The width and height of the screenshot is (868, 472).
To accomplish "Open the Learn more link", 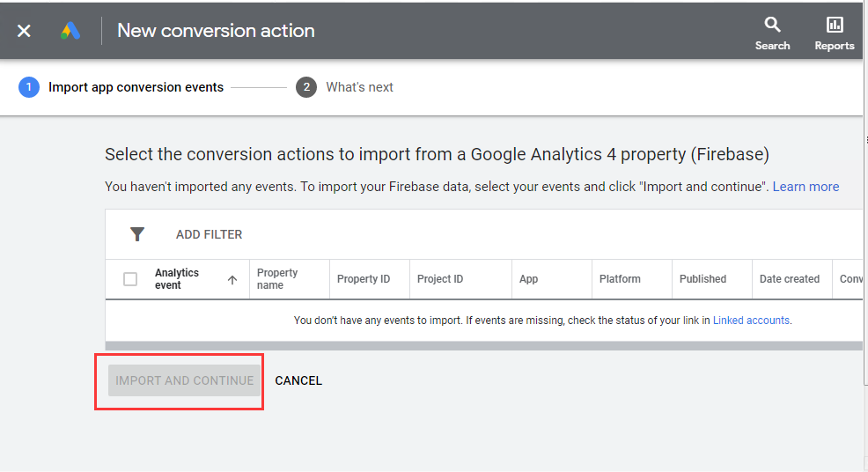I will pyautogui.click(x=805, y=187).
